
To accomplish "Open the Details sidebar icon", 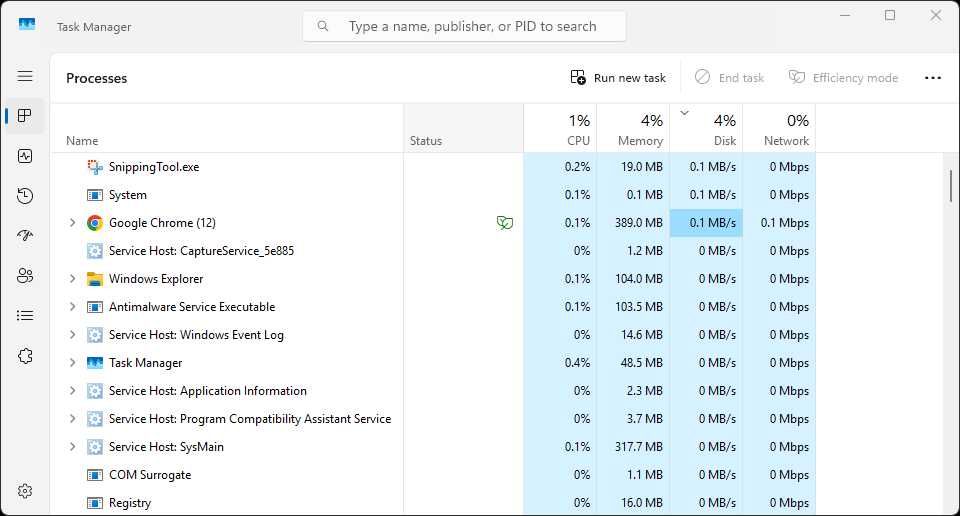I will 25,316.
